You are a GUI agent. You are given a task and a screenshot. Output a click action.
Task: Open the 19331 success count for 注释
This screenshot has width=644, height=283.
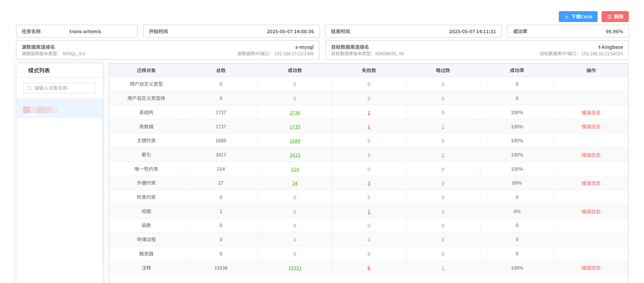[294, 268]
